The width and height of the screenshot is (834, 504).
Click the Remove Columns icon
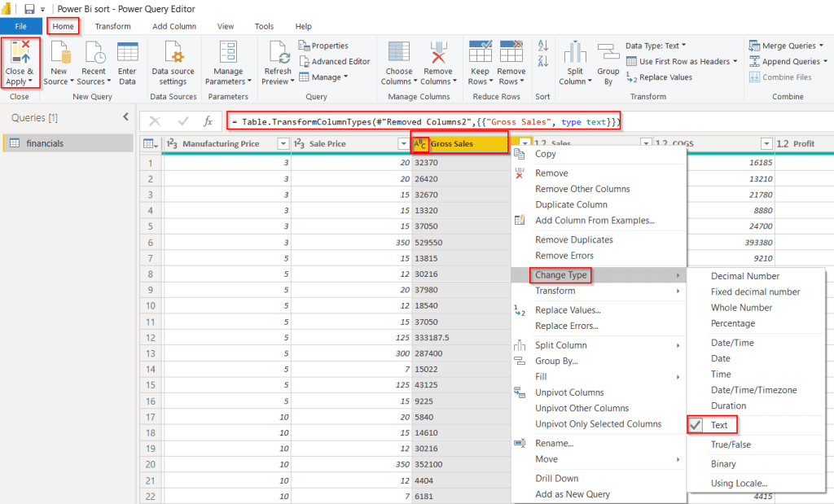pyautogui.click(x=438, y=52)
